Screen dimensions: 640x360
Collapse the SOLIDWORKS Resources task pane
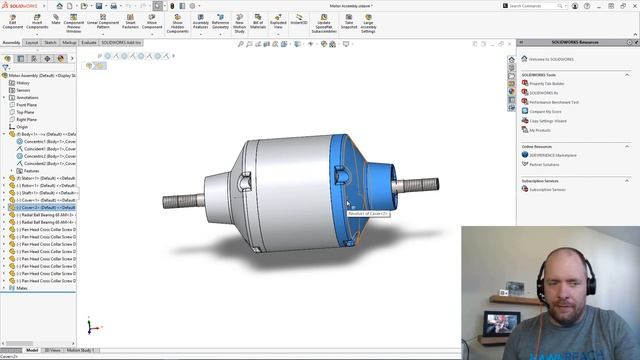[521, 42]
